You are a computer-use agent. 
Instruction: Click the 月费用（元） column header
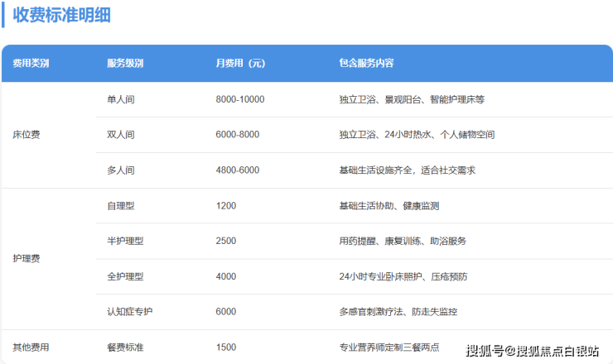(x=240, y=64)
